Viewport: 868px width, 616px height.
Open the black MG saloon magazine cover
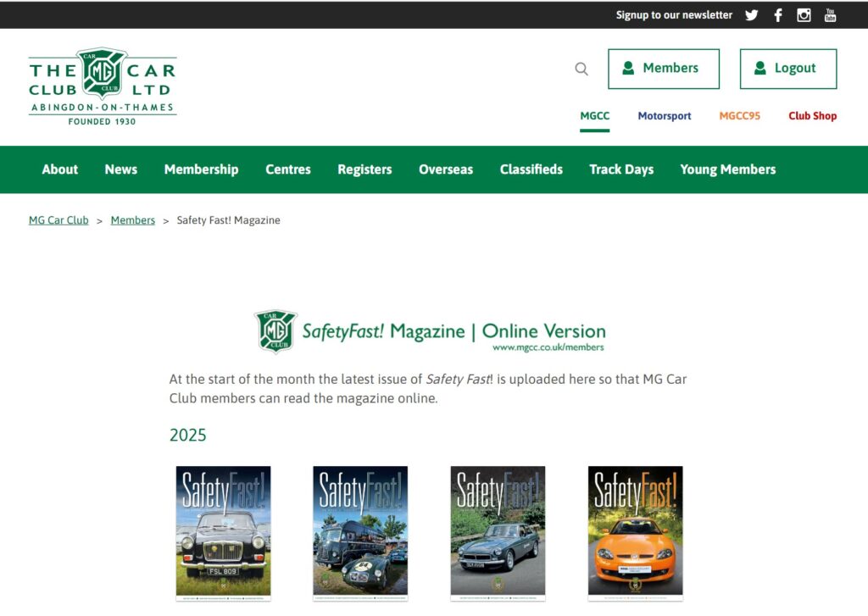223,531
